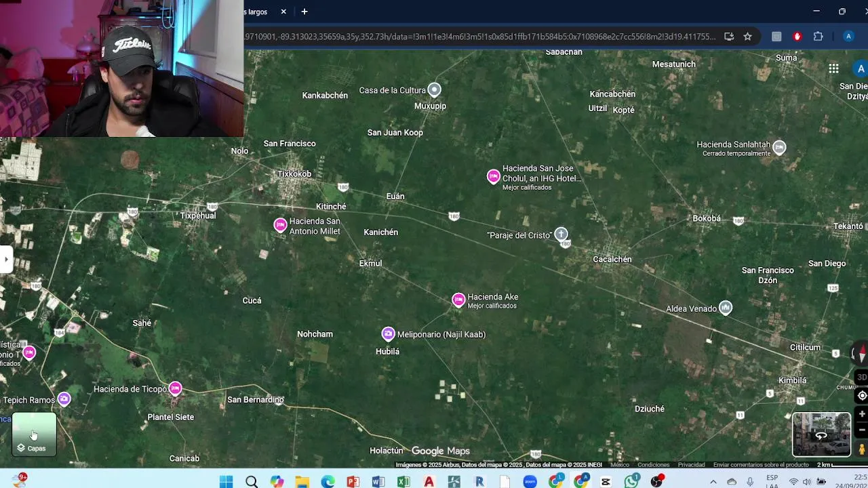
Task: Open WhatsApp from the taskbar
Action: pyautogui.click(x=631, y=482)
